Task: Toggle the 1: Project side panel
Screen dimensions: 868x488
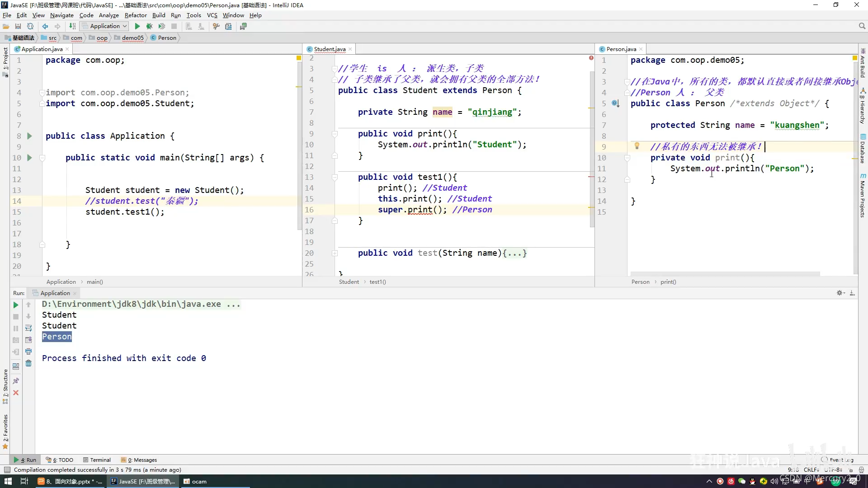Action: [x=5, y=61]
